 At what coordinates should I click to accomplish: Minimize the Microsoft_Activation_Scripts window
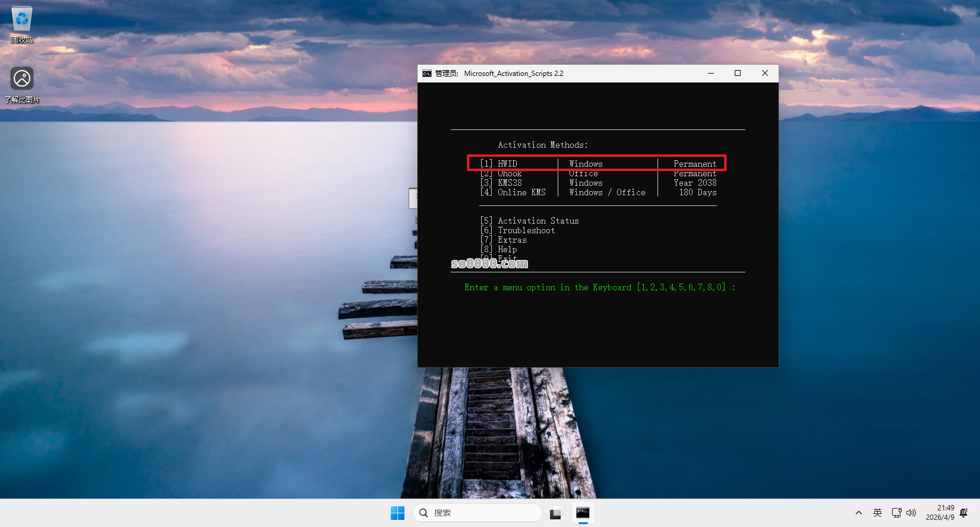[x=710, y=74]
